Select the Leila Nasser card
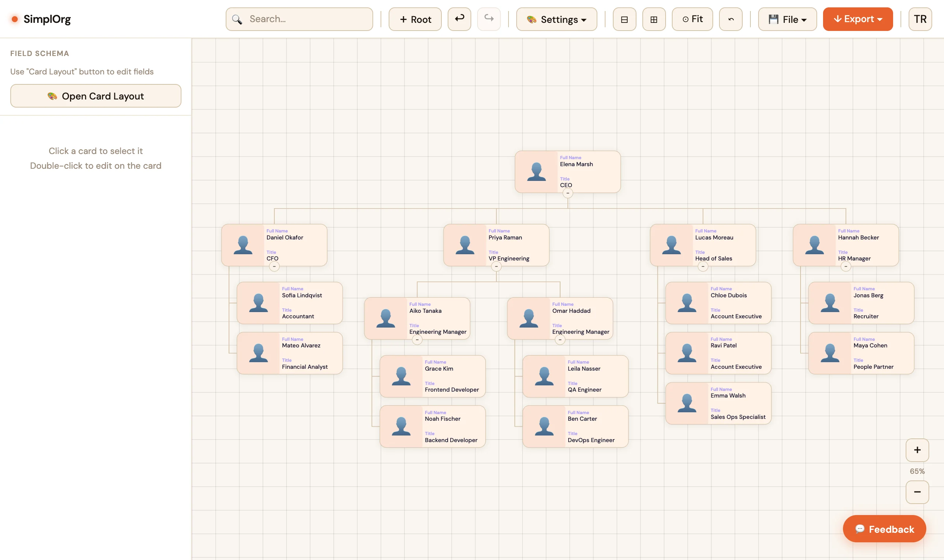 (576, 376)
